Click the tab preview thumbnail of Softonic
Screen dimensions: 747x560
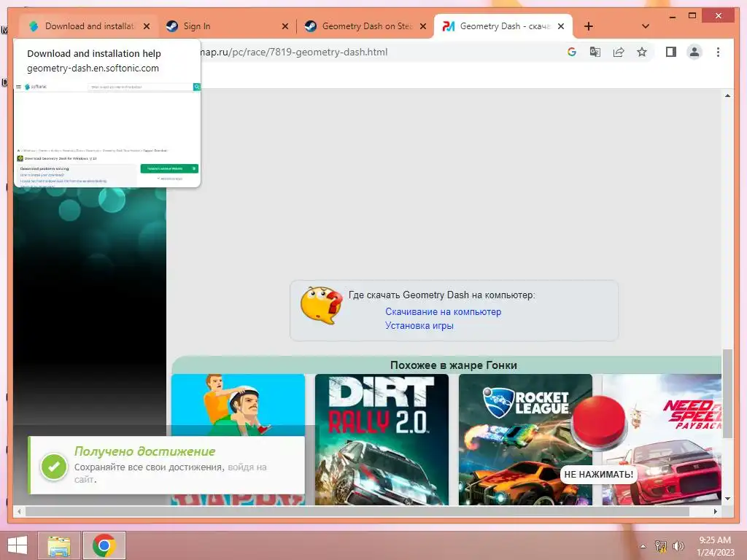tap(107, 134)
